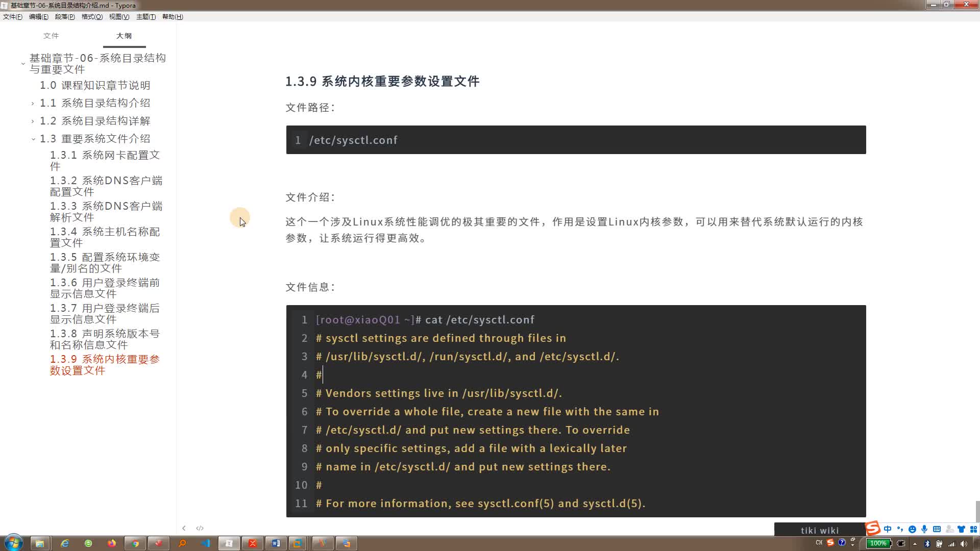Open the network signal tray icon

pyautogui.click(x=951, y=544)
